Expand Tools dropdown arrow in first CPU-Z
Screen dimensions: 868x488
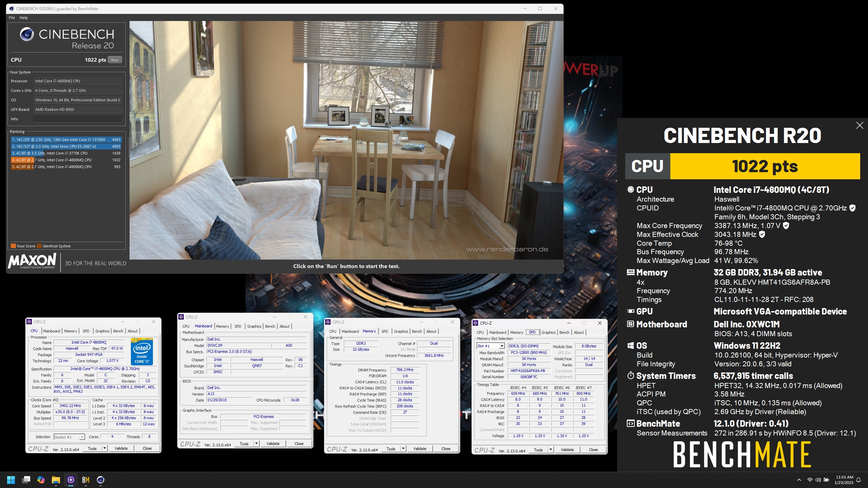coord(104,448)
